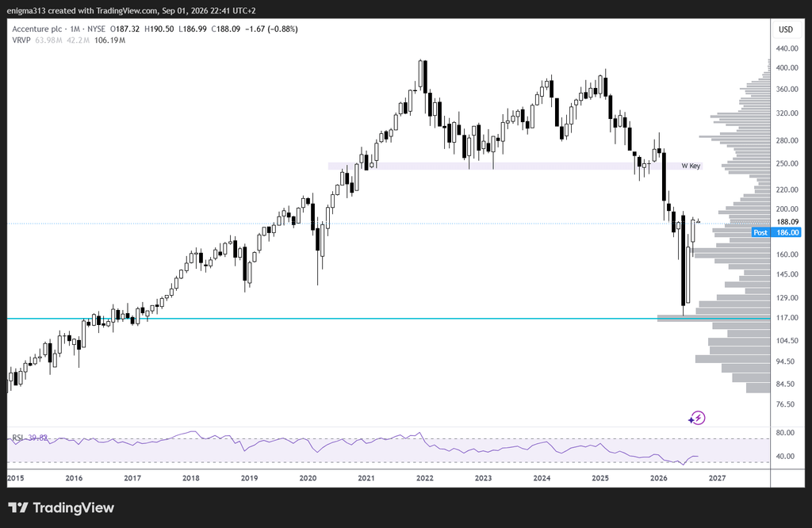Click the open value O187.32
Image resolution: width=812 pixels, height=528 pixels.
(x=124, y=29)
